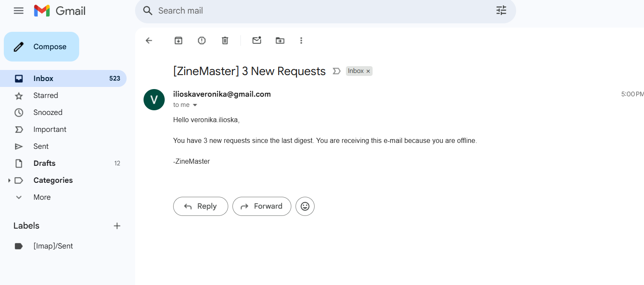Open the Drafts folder
Image resolution: width=644 pixels, height=285 pixels.
point(44,163)
